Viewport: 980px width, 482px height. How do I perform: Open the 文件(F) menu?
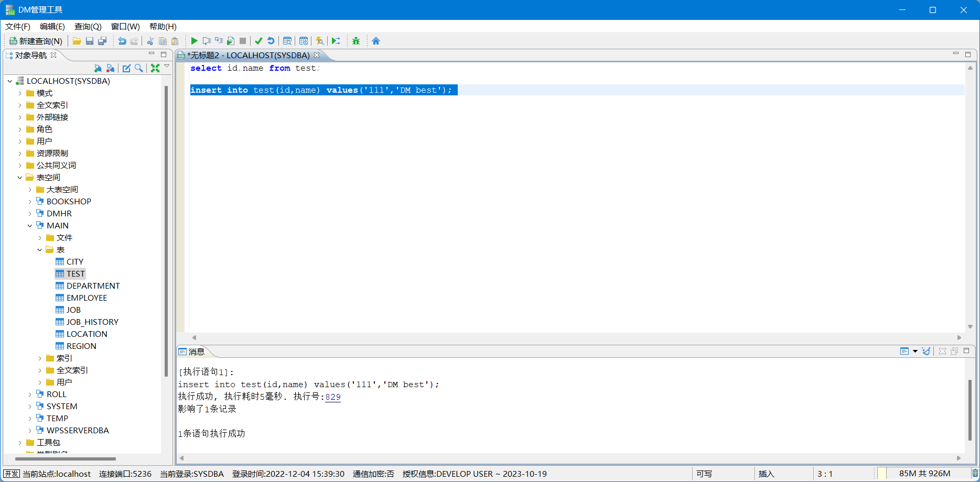point(18,26)
